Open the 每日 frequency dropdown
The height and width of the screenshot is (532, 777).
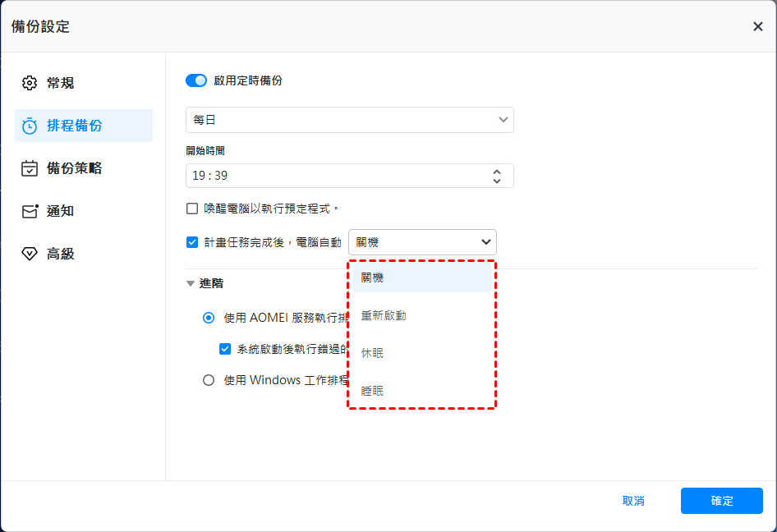click(x=349, y=120)
